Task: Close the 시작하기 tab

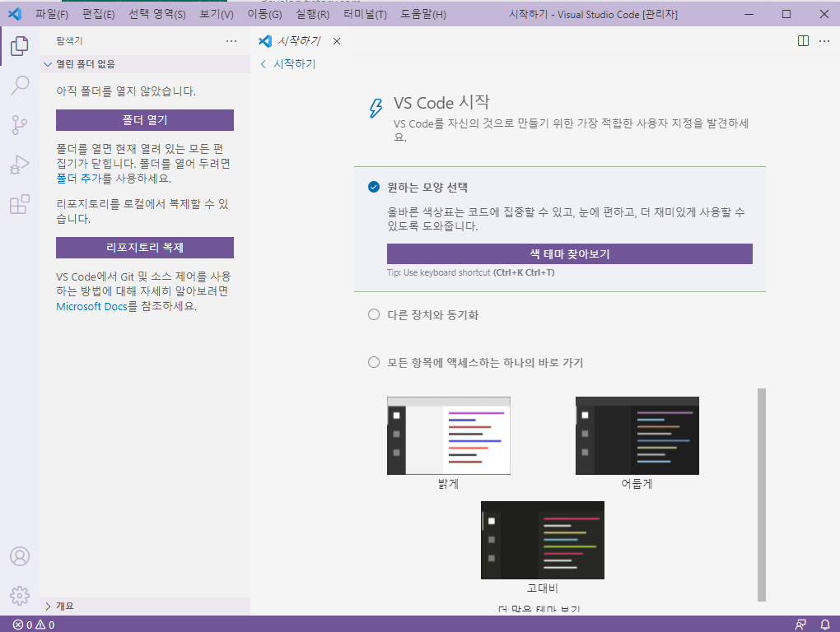Action: (337, 41)
